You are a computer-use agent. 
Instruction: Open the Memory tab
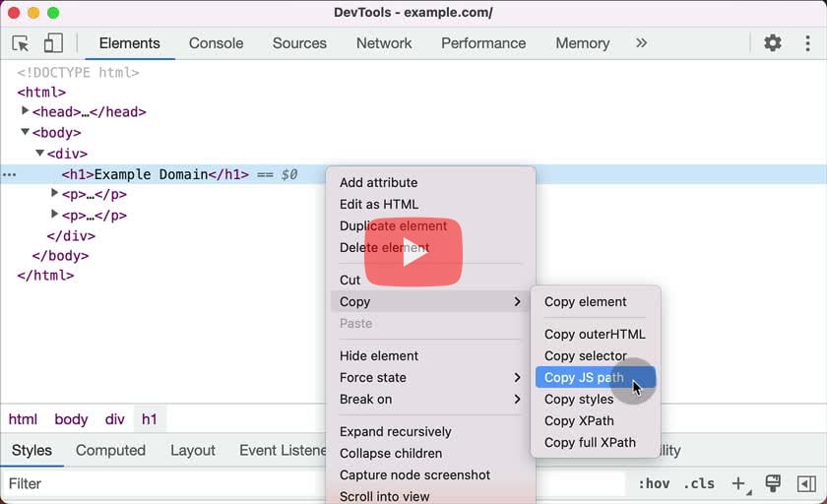tap(582, 43)
